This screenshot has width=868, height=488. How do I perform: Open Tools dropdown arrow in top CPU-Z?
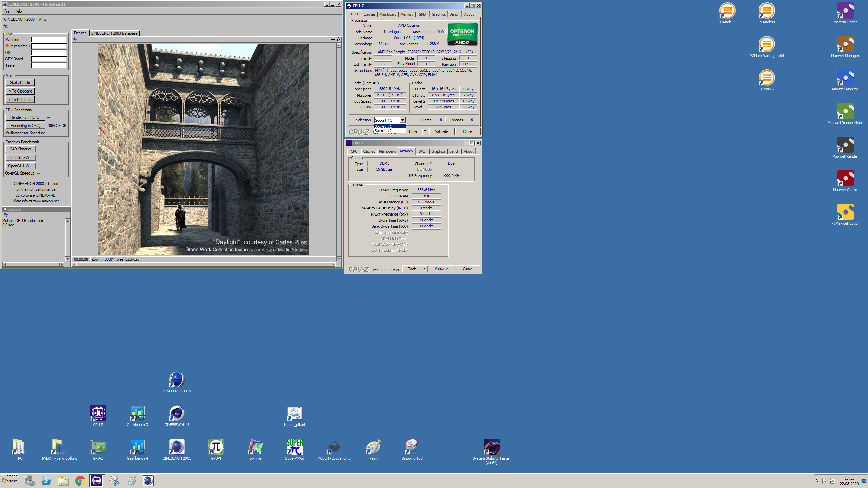(x=425, y=131)
